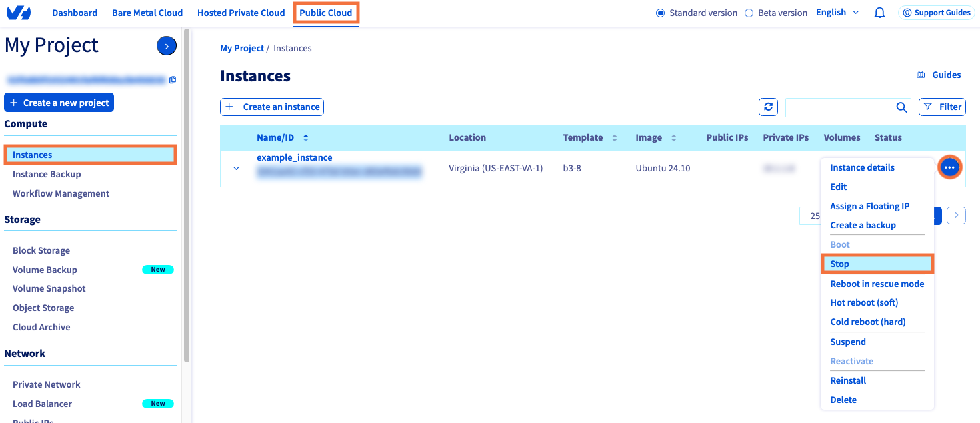Open Load Balancer
This screenshot has height=423, width=980.
[42, 404]
